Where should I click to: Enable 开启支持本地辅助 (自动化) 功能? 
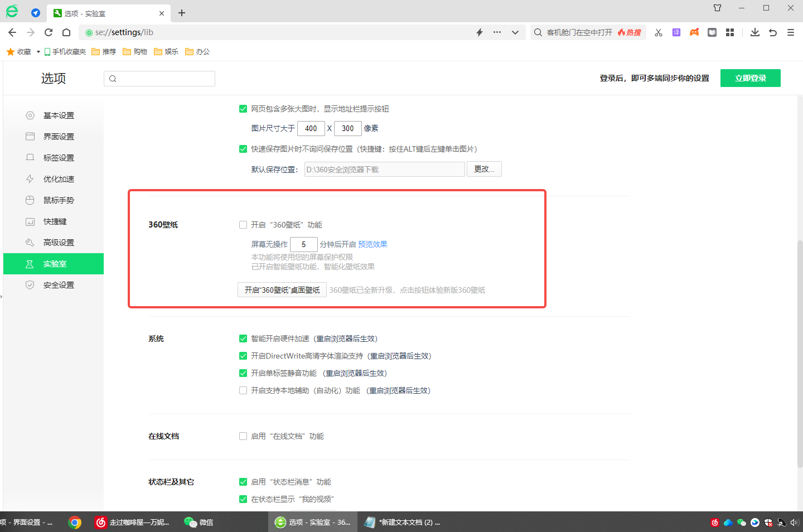pos(243,390)
